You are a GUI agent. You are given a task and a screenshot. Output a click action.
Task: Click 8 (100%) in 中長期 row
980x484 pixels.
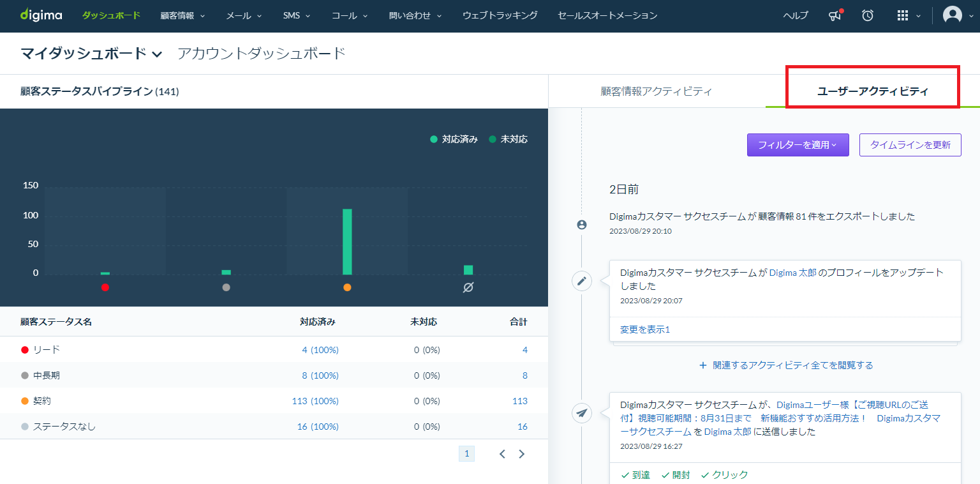[x=320, y=375]
